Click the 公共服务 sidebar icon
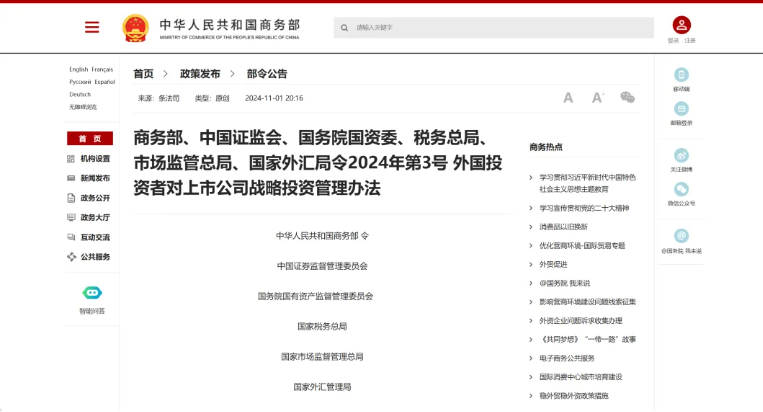The image size is (763, 412). [x=72, y=257]
